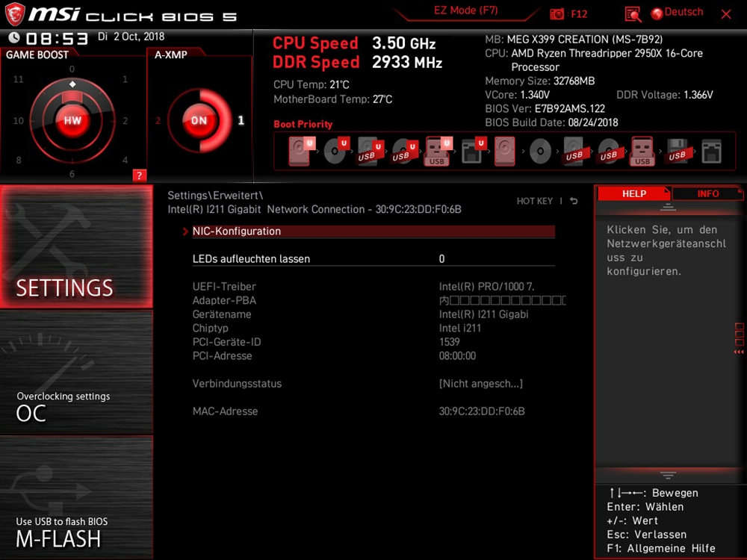This screenshot has width=747, height=560.
Task: Open the Deutsch language selector
Action: click(x=677, y=13)
